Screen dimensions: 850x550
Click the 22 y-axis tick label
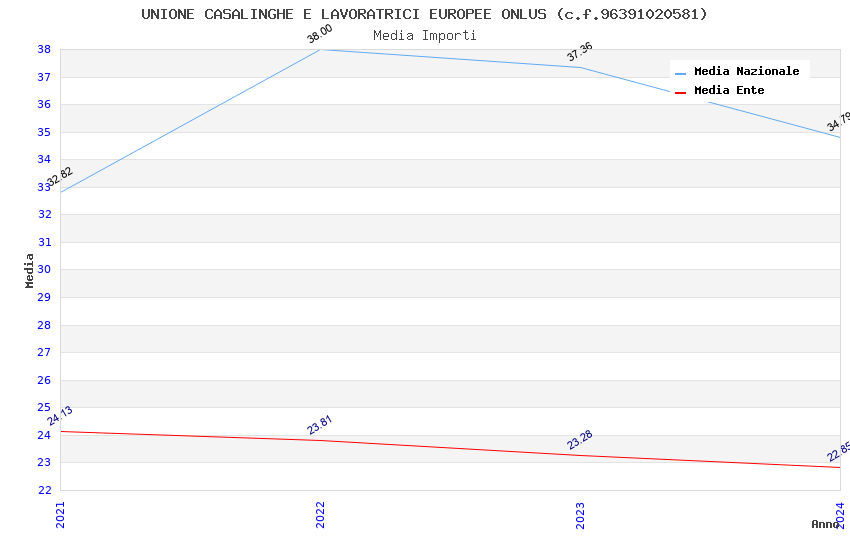pyautogui.click(x=44, y=490)
